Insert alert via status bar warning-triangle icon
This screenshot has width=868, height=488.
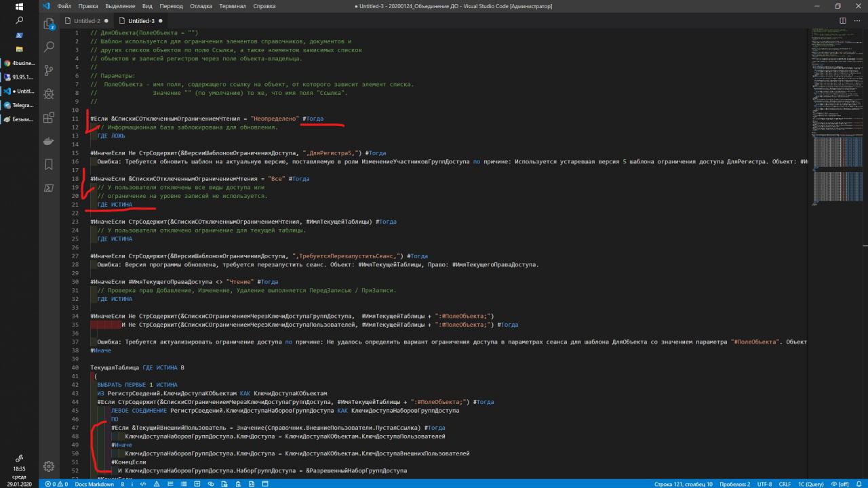tap(157, 484)
